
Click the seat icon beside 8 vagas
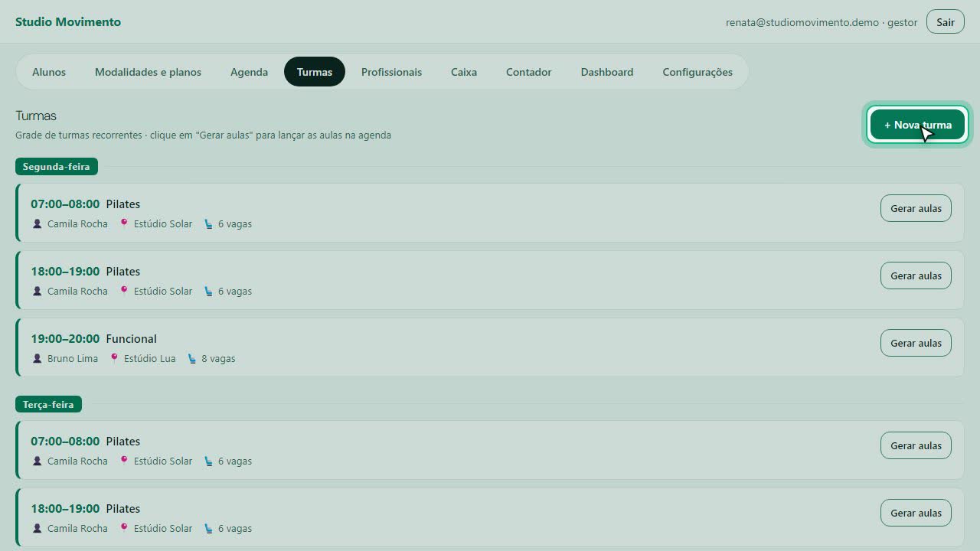point(191,359)
